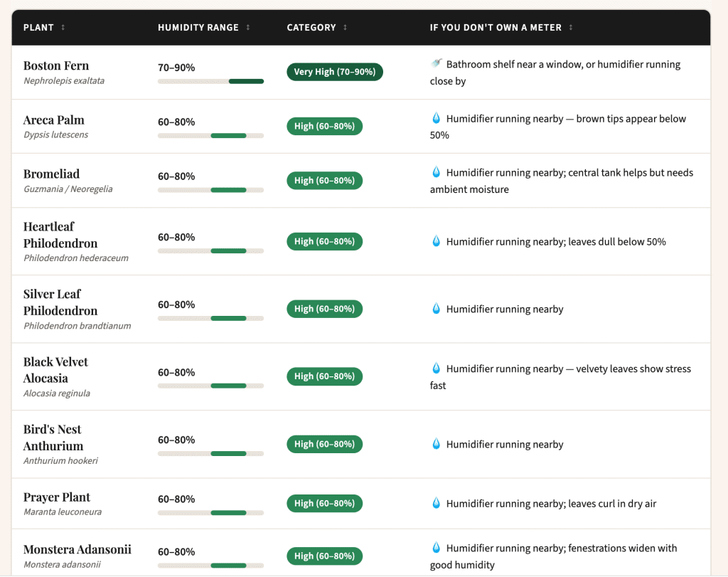Sort by the Category column header text
This screenshot has height=577, width=728.
[x=311, y=28]
